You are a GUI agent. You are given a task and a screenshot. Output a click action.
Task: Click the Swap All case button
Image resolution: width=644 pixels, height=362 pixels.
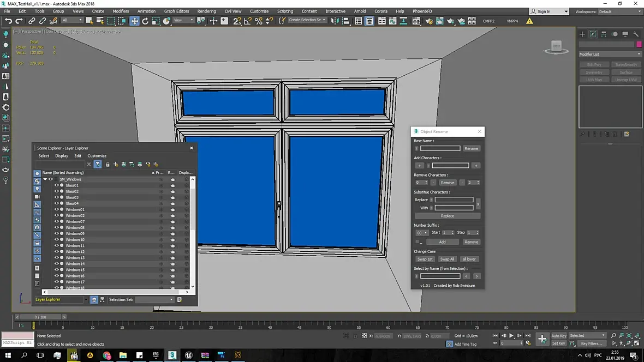coord(447,259)
